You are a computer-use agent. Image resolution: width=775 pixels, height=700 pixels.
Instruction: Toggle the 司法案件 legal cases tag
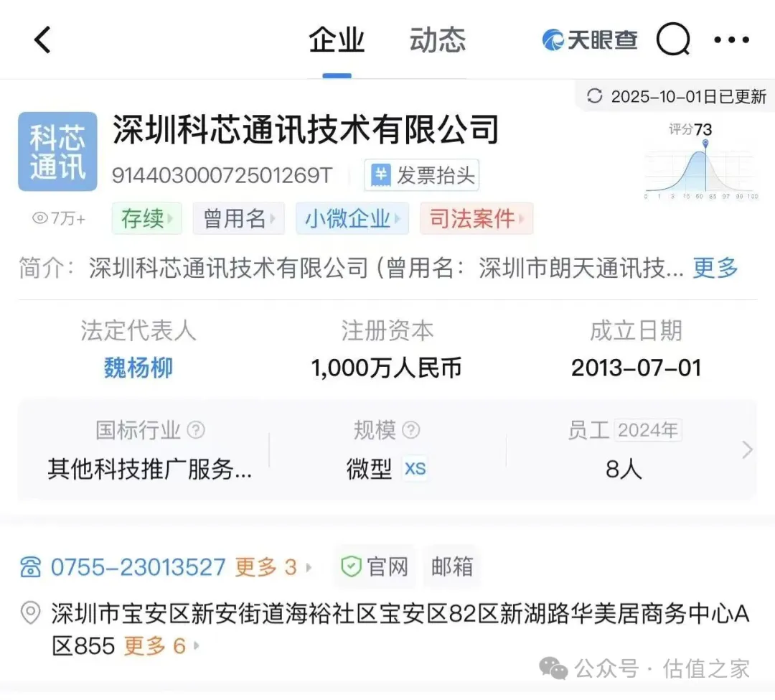[476, 218]
